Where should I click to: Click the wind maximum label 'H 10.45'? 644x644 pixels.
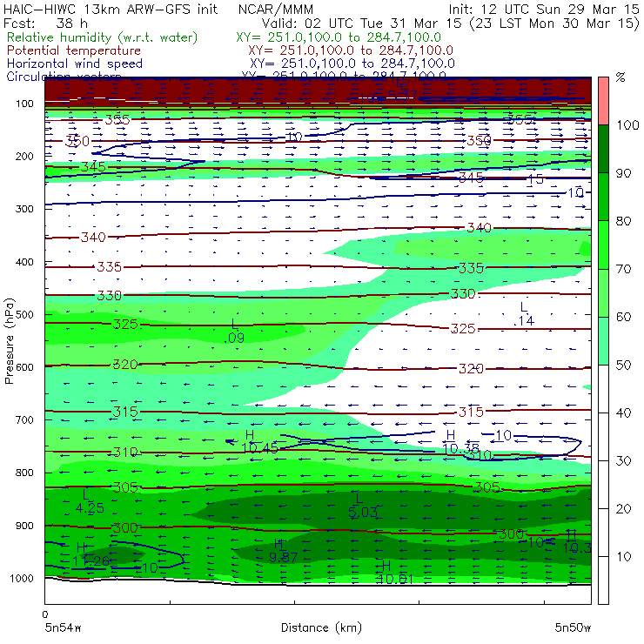[259, 441]
